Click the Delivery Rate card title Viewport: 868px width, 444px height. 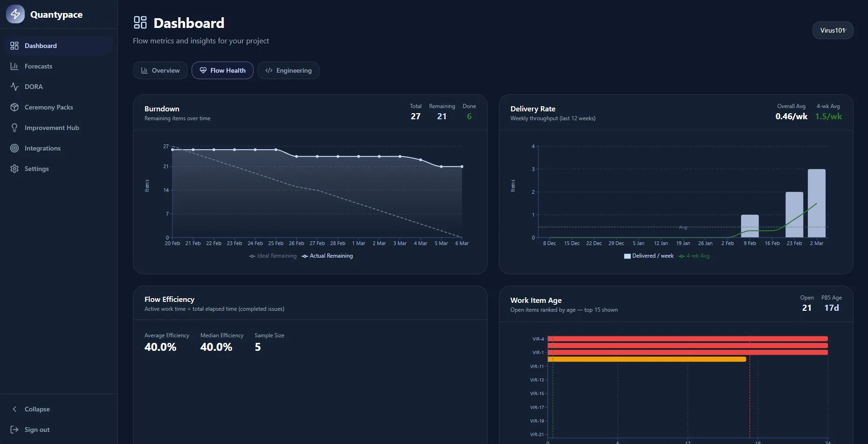[x=533, y=109]
